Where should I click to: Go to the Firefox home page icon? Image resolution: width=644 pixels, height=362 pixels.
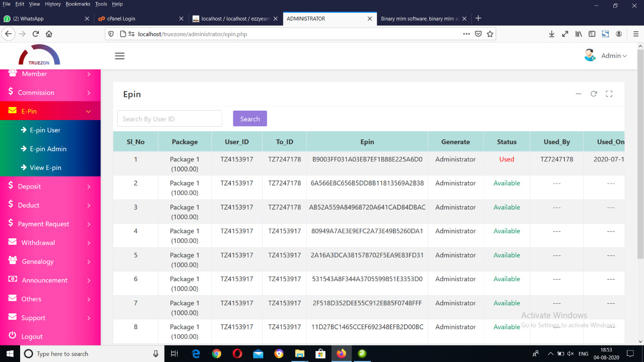pyautogui.click(x=49, y=34)
